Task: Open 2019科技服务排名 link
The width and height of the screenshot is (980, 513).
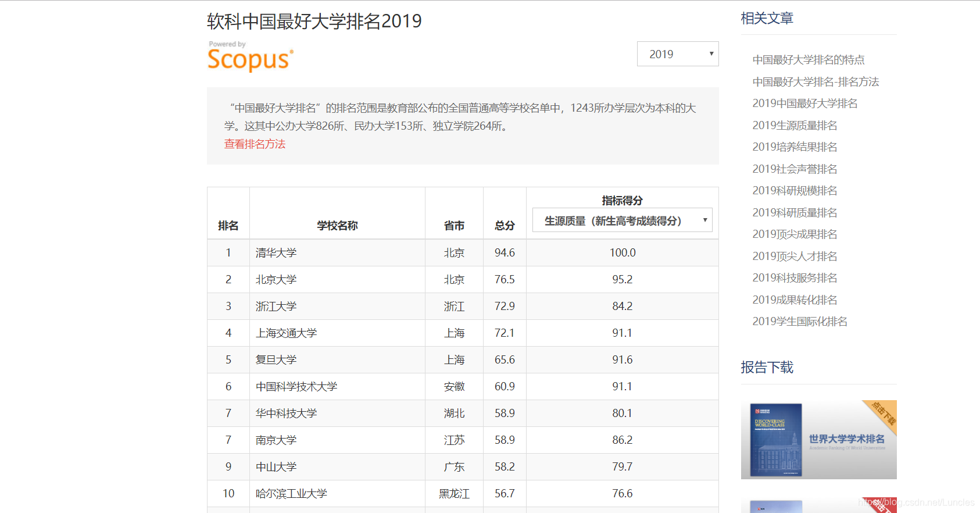Action: 795,278
